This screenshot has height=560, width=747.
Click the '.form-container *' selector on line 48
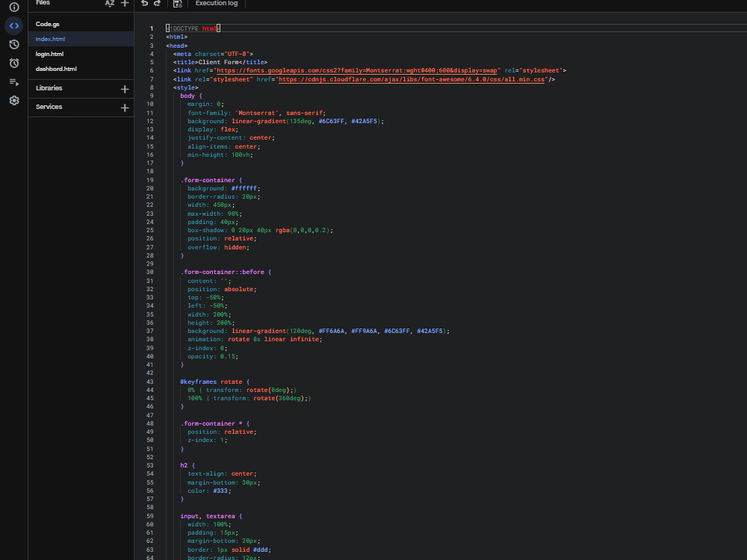tap(211, 423)
